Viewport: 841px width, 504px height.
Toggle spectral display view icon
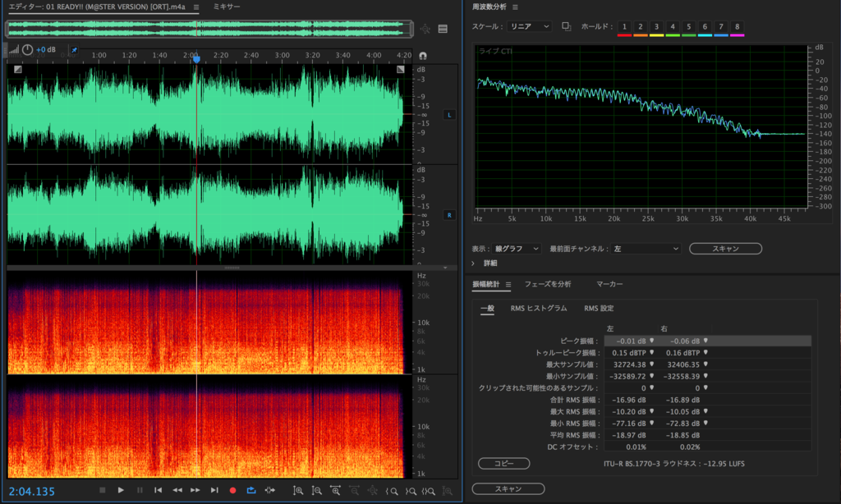[x=443, y=29]
